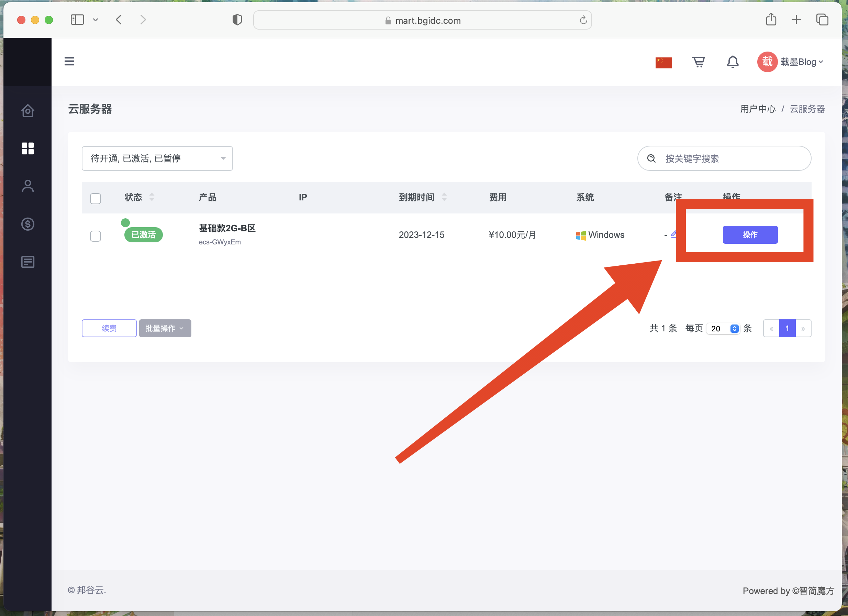The width and height of the screenshot is (848, 616).
Task: Click the notification bell icon
Action: click(x=733, y=62)
